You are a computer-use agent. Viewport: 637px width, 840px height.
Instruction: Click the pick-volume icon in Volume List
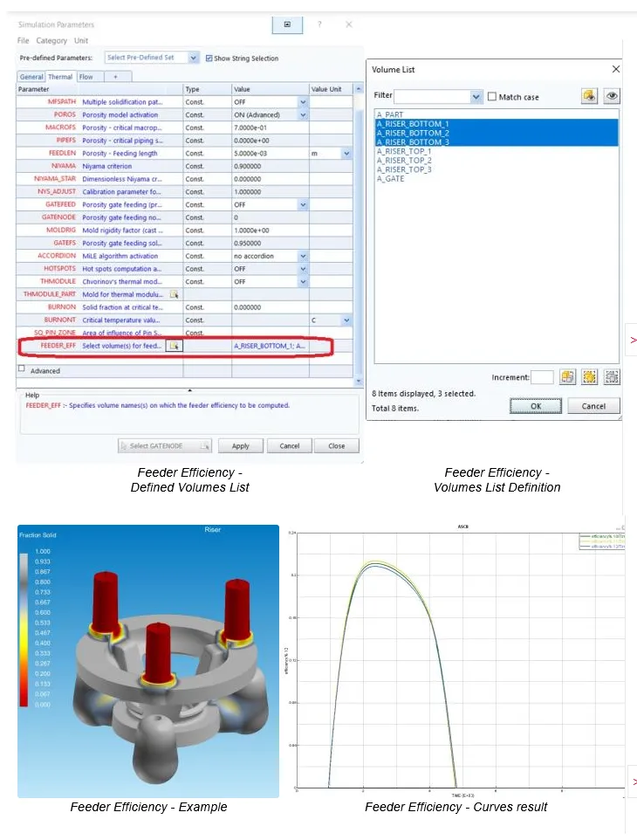[589, 96]
